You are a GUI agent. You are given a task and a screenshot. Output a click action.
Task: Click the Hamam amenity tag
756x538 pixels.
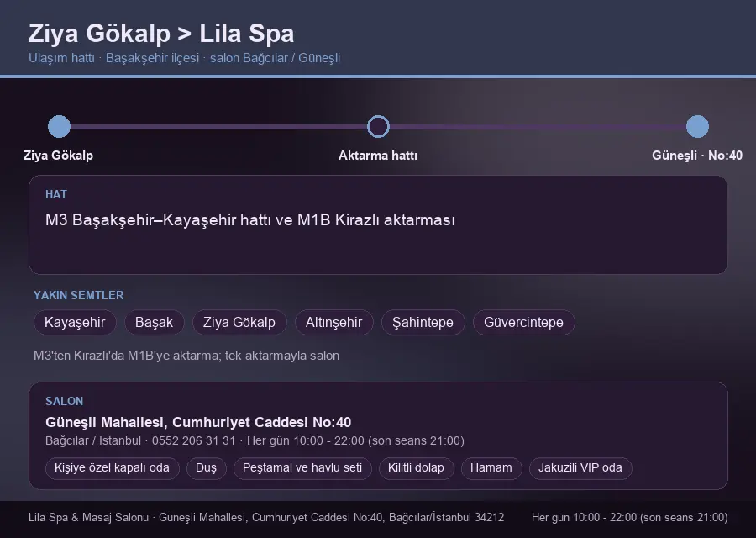pos(491,468)
